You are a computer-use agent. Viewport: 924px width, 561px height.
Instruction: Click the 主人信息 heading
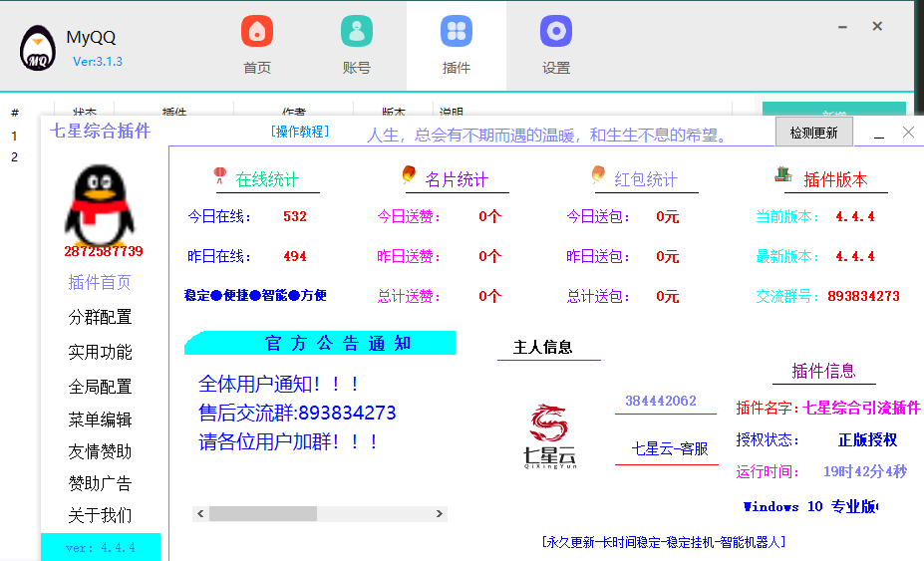point(542,347)
